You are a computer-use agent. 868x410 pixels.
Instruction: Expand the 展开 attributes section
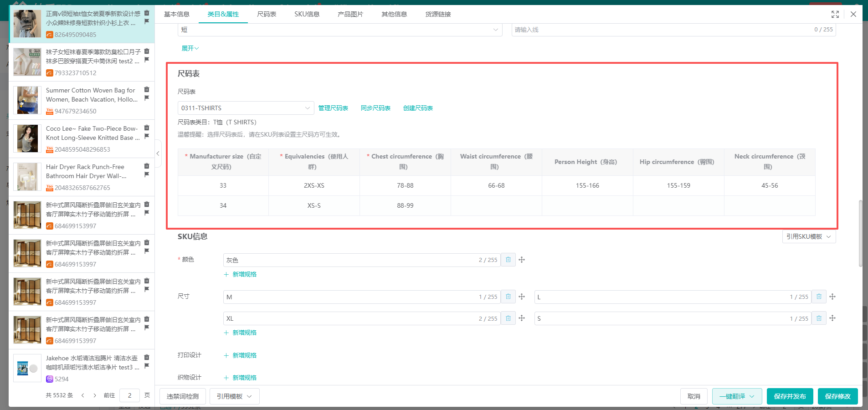tap(190, 48)
